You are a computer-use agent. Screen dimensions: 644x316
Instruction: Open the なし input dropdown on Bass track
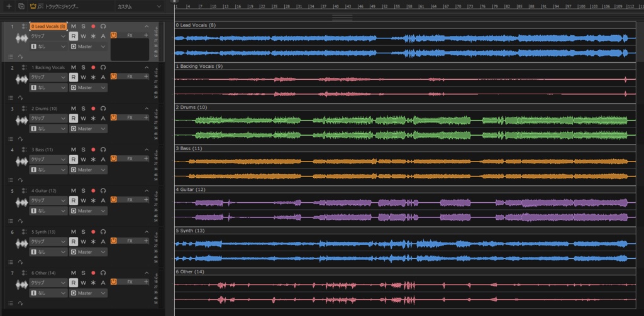[48, 170]
